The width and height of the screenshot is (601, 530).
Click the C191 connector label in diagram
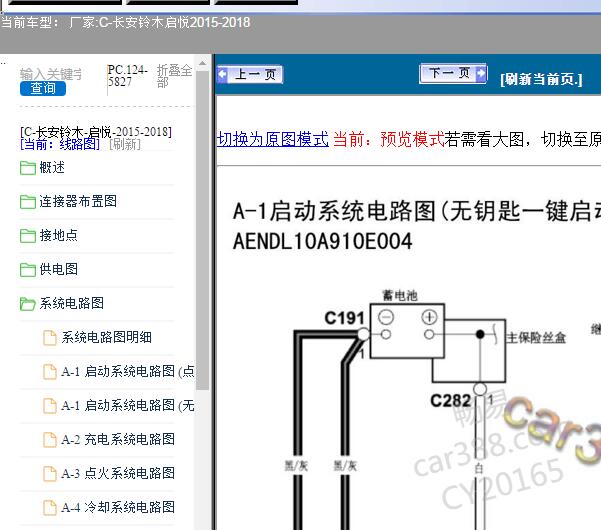[344, 318]
